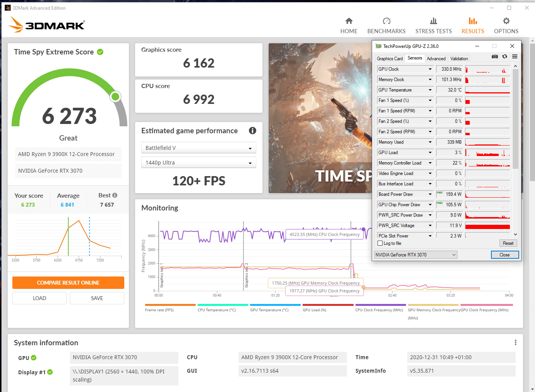Click the CPU score value 6 992
The image size is (535, 392).
199,99
